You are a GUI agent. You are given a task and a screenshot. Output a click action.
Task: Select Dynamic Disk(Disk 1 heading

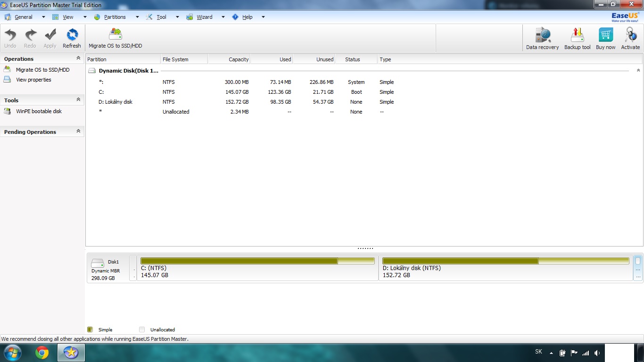pyautogui.click(x=129, y=71)
